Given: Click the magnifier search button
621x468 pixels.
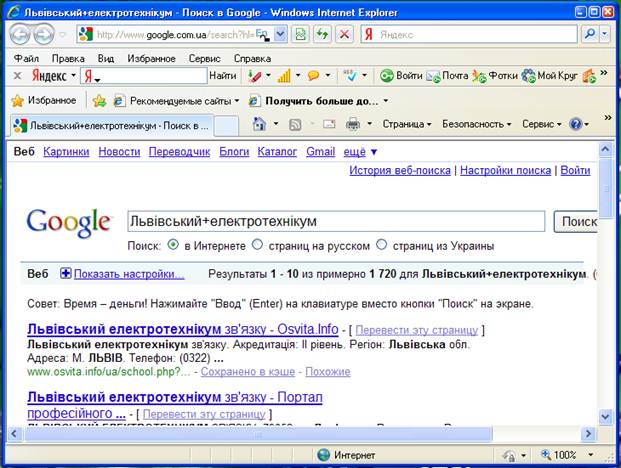Looking at the screenshot, I should (590, 34).
